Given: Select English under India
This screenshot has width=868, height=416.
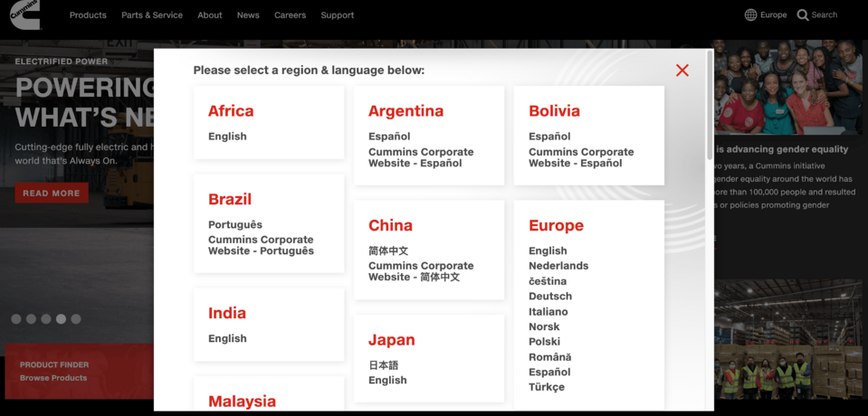Looking at the screenshot, I should pos(227,338).
